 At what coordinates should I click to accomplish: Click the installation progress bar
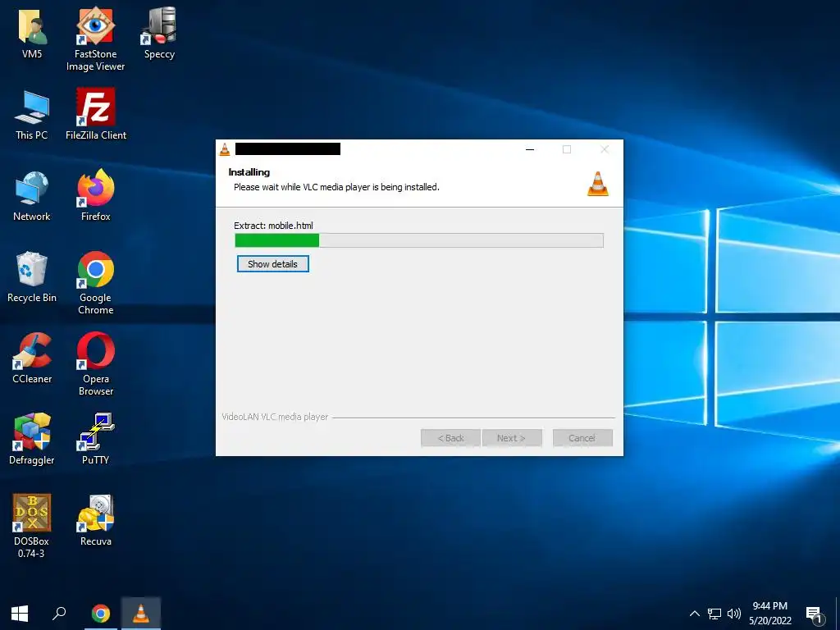coord(419,240)
